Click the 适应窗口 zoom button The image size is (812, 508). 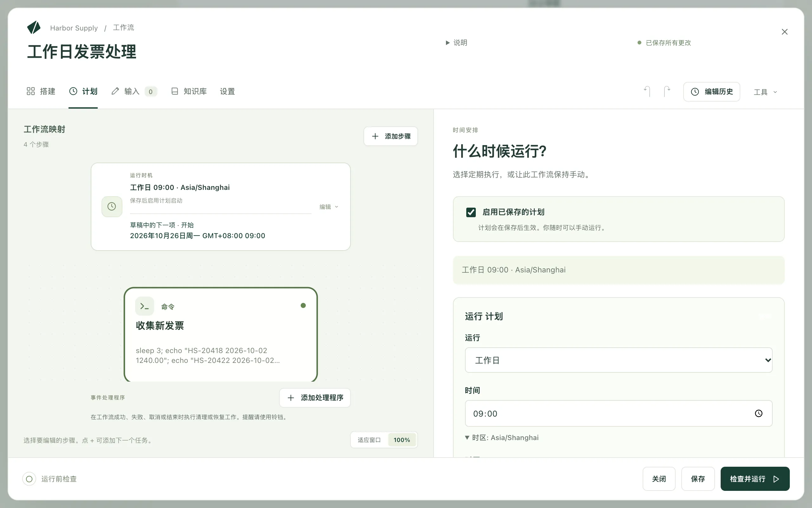369,440
